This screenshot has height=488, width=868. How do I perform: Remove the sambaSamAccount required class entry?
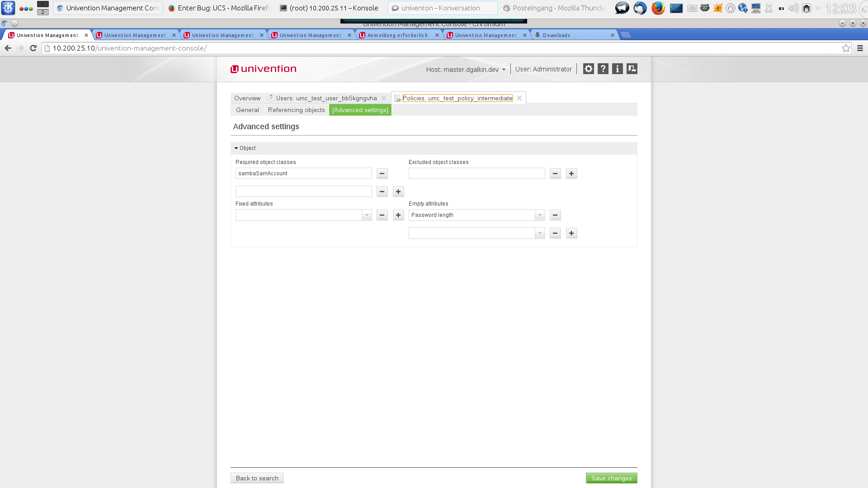click(x=382, y=174)
